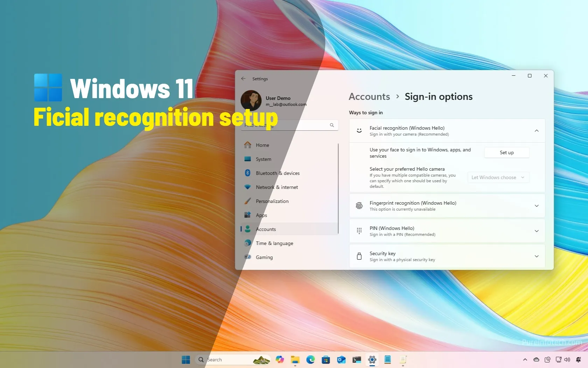Open Time & language settings
This screenshot has width=588, height=368.
[274, 243]
